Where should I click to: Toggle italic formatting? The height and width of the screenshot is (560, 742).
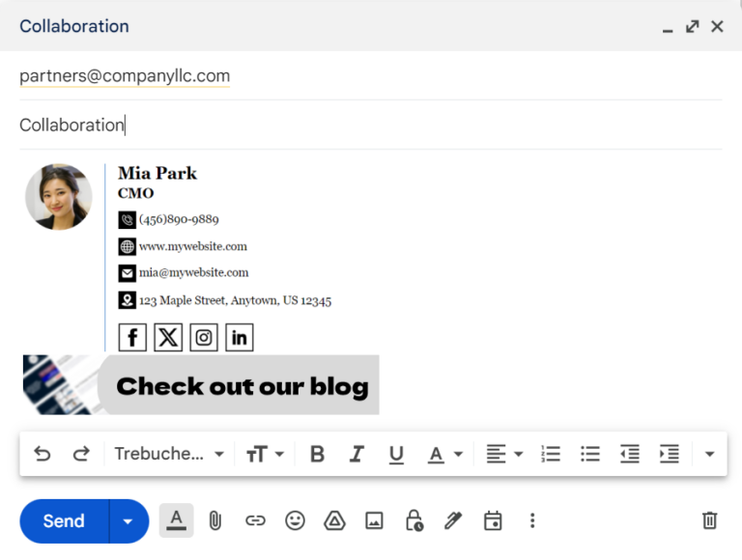pyautogui.click(x=357, y=454)
